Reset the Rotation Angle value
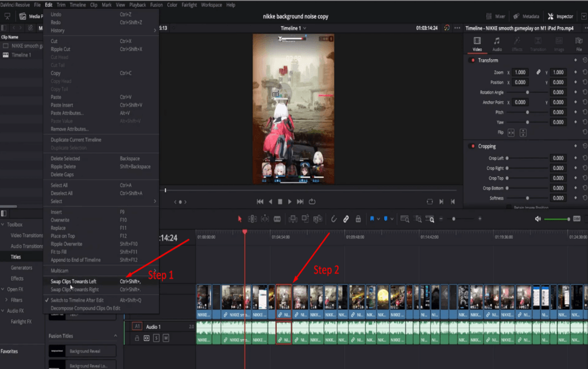 tap(585, 92)
